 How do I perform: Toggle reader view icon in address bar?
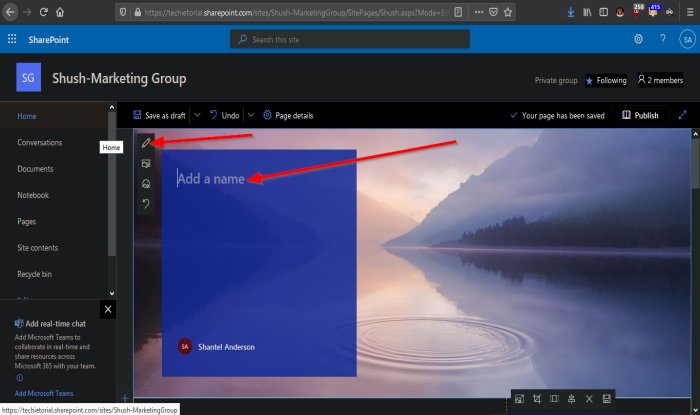(x=458, y=12)
